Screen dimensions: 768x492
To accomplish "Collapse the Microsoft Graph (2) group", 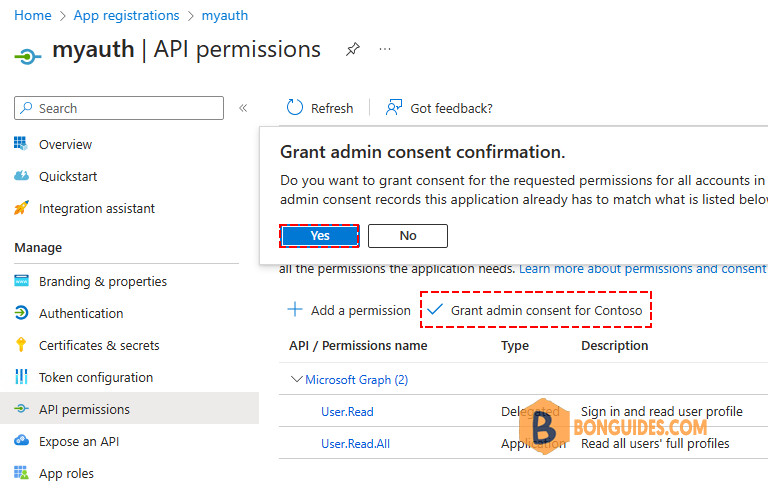I will click(x=296, y=379).
